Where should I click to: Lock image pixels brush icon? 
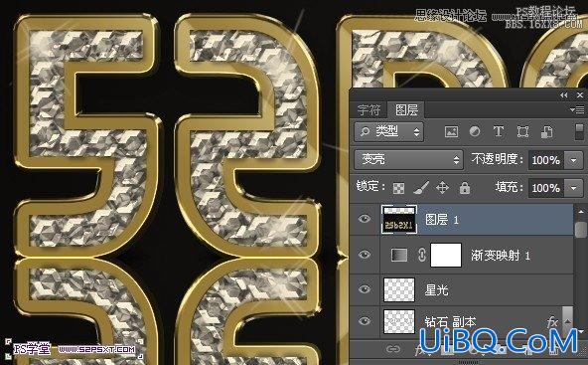(421, 187)
